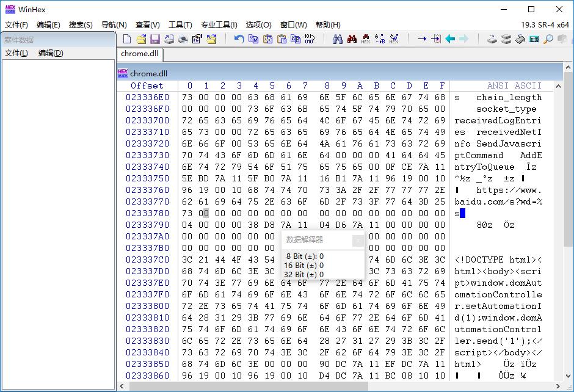
Task: Open the 文件(F) menu
Action: pyautogui.click(x=16, y=25)
